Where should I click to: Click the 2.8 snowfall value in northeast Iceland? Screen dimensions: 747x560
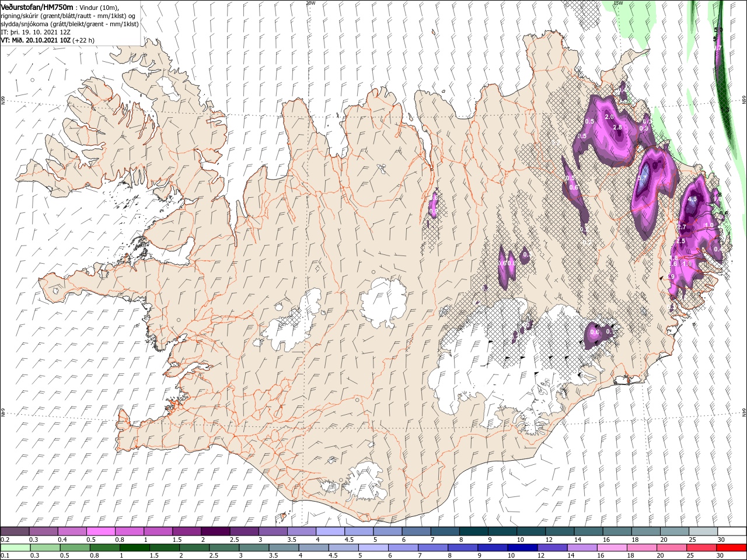[617, 127]
